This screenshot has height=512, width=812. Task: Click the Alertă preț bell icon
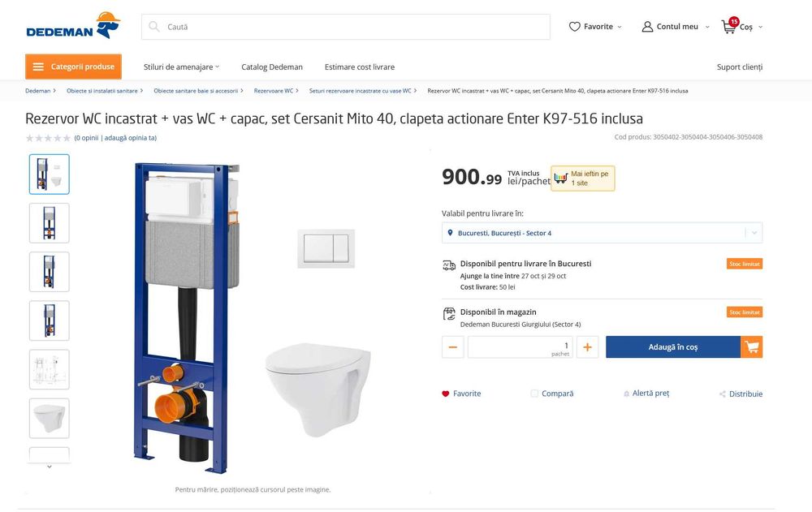point(626,394)
